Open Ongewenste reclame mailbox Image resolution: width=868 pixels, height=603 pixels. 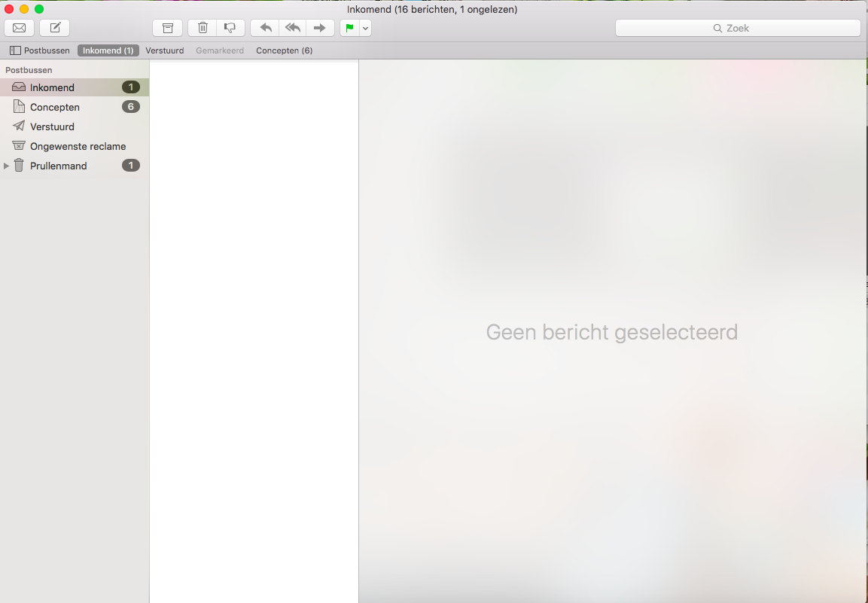[x=78, y=146]
